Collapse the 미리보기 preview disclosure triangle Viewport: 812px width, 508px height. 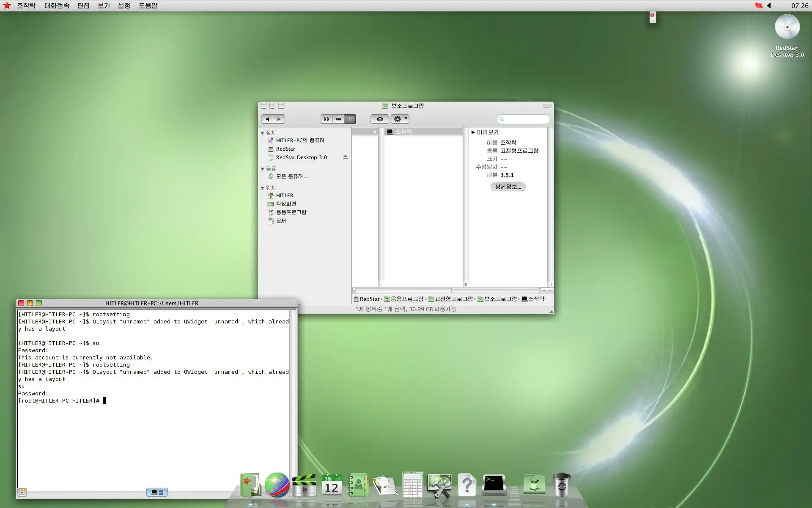click(x=473, y=132)
